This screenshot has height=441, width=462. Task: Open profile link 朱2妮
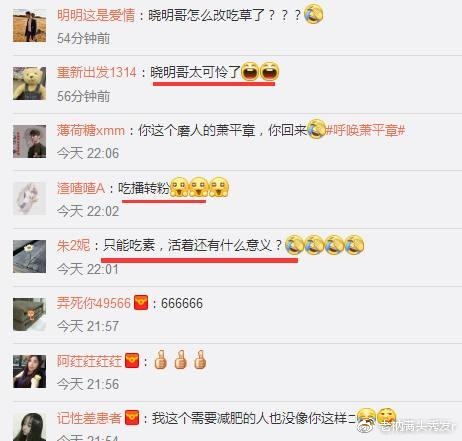[x=74, y=246]
